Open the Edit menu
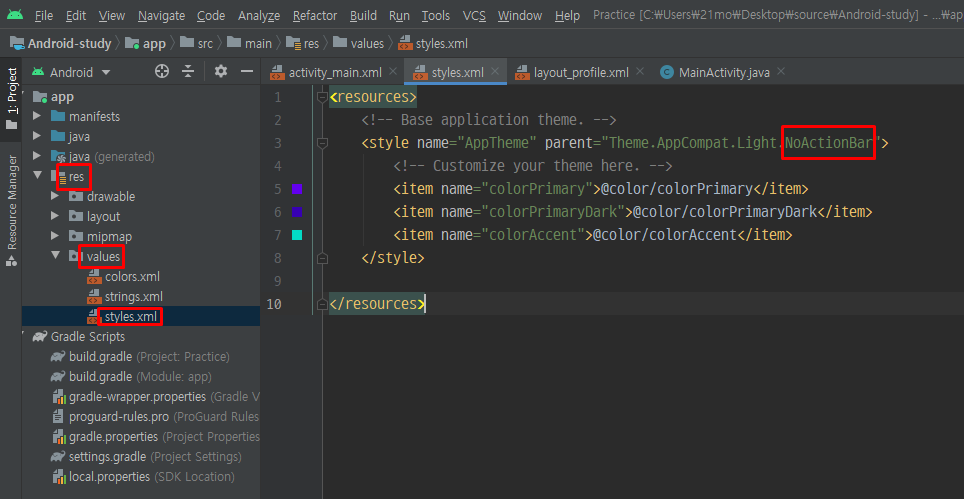 [x=76, y=16]
